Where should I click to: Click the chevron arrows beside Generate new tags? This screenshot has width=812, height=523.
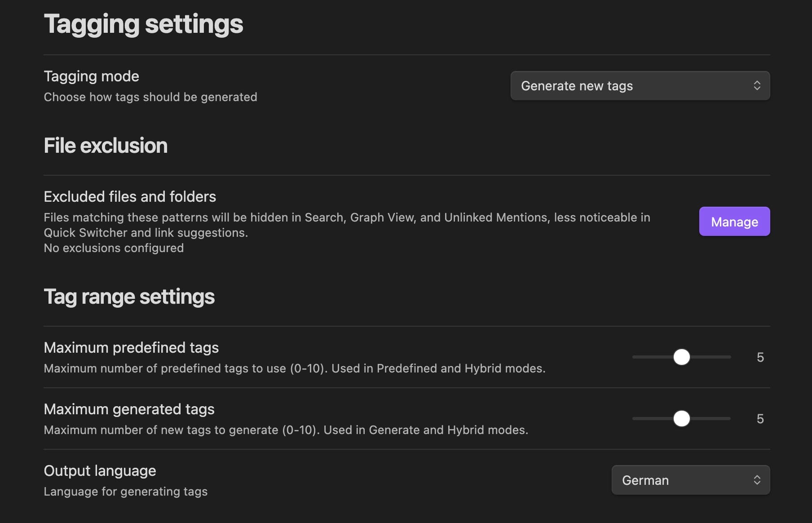tap(757, 86)
